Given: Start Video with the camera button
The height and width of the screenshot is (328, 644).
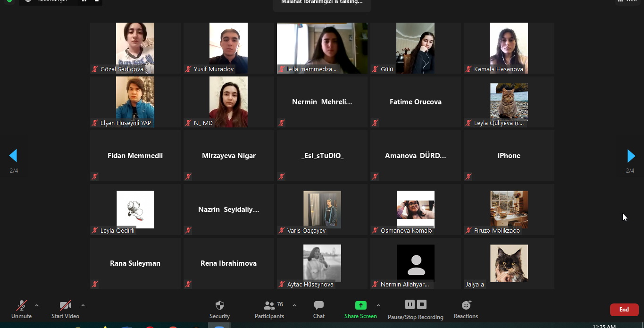Looking at the screenshot, I should [x=65, y=310].
